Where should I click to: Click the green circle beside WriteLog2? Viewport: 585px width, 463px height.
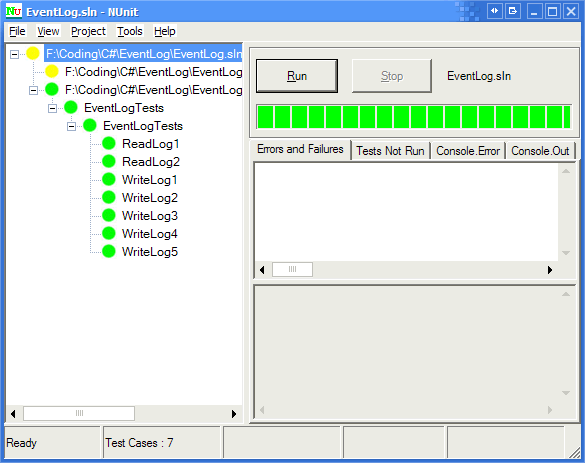(109, 197)
